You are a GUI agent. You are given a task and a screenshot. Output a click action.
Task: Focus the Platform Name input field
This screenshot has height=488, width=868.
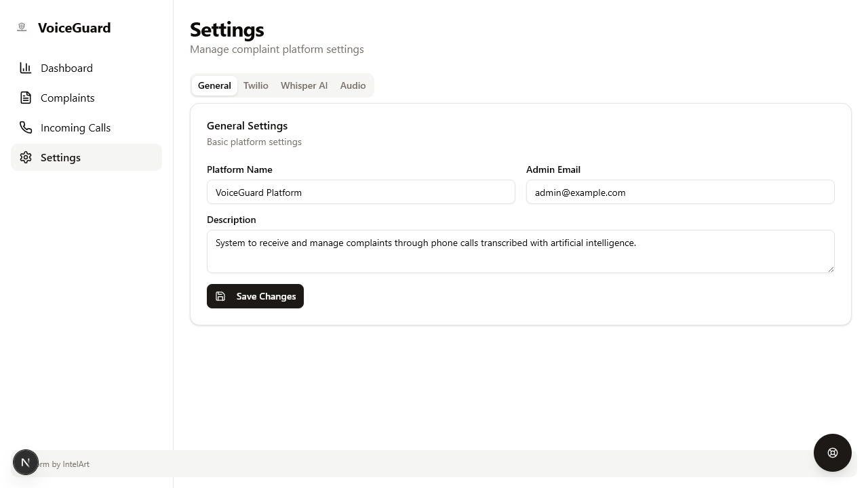(x=361, y=192)
